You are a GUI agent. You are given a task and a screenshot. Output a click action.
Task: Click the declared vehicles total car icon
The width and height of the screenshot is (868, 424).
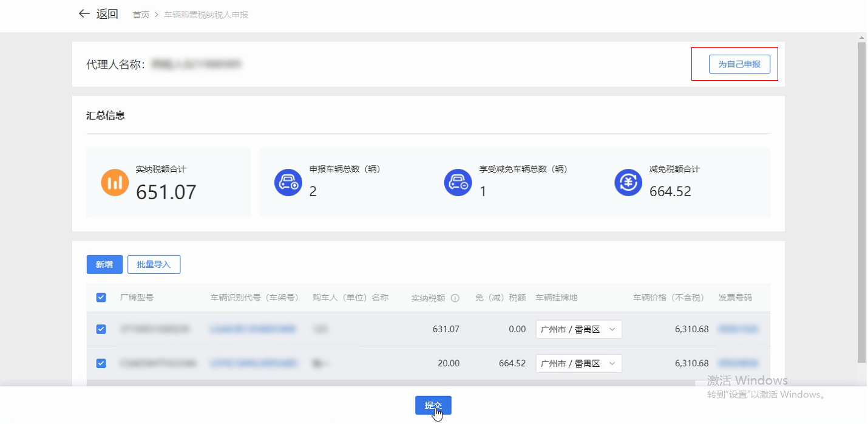(288, 182)
